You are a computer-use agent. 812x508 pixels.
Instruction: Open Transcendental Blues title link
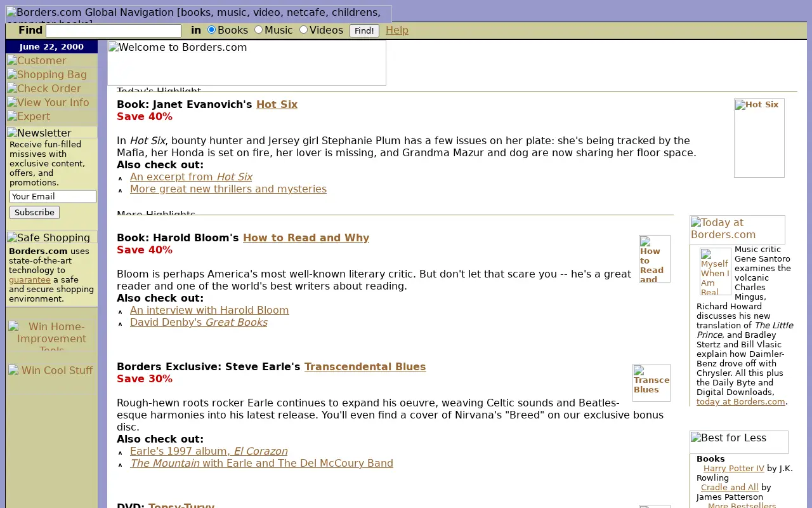tap(365, 366)
